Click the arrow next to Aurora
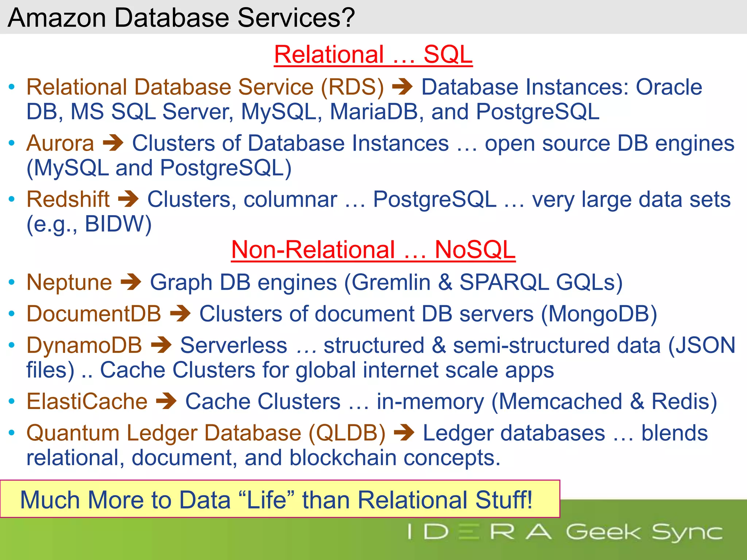 tap(113, 143)
